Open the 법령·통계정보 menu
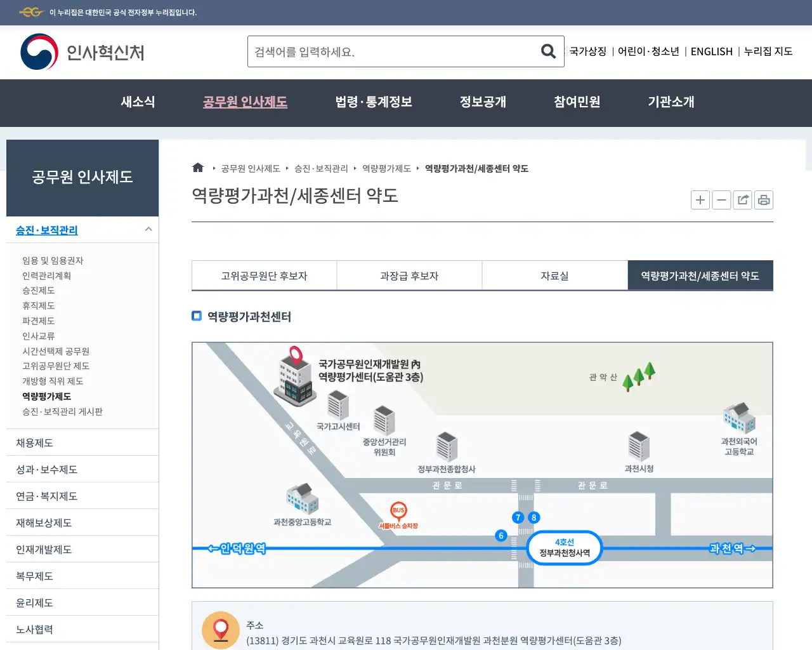 (x=374, y=102)
